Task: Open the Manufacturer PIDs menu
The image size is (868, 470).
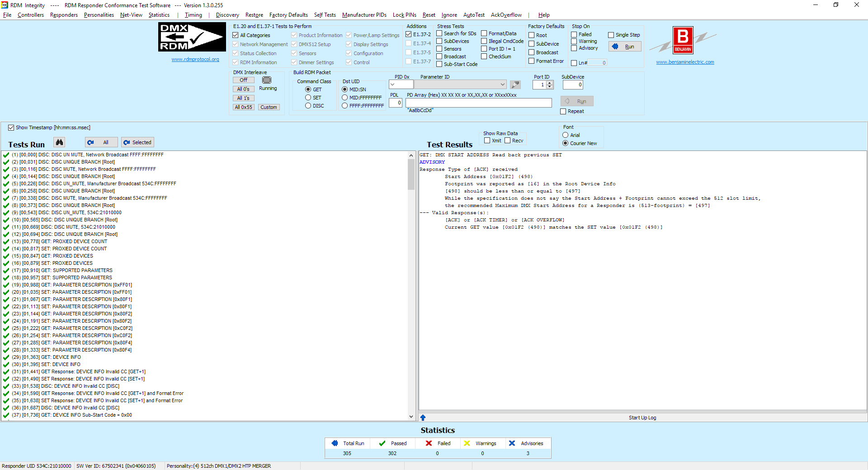Action: 364,15
